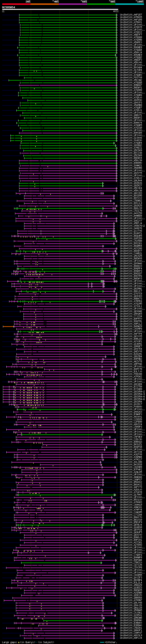Select hit label UniRef100_Q02817
Image resolution: width=146 pixels, height=644 pixels.
click(131, 404)
